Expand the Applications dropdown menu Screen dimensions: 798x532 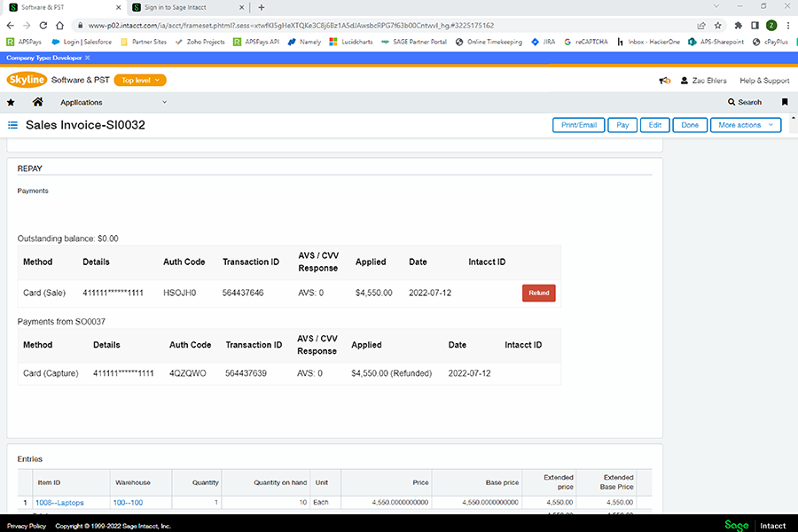click(x=115, y=102)
